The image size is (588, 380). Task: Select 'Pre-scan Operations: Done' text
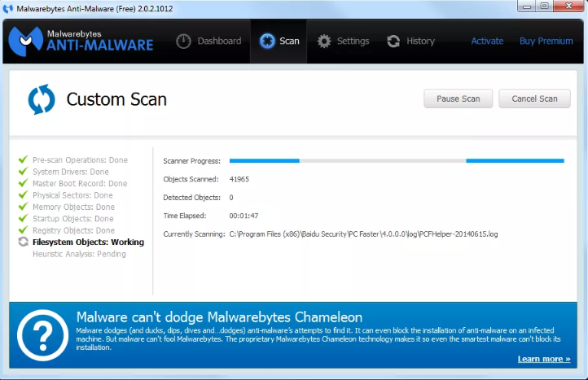coord(81,160)
